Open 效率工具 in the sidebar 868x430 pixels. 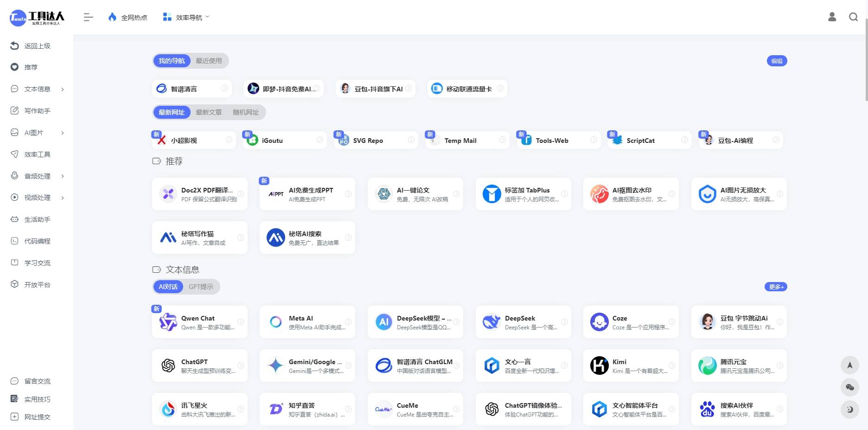pyautogui.click(x=31, y=154)
